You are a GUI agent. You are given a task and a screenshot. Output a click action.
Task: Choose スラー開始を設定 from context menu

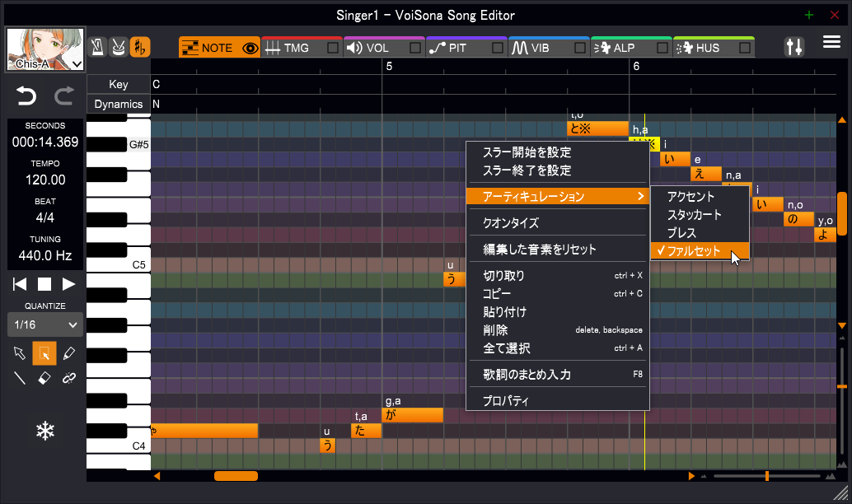tap(558, 152)
